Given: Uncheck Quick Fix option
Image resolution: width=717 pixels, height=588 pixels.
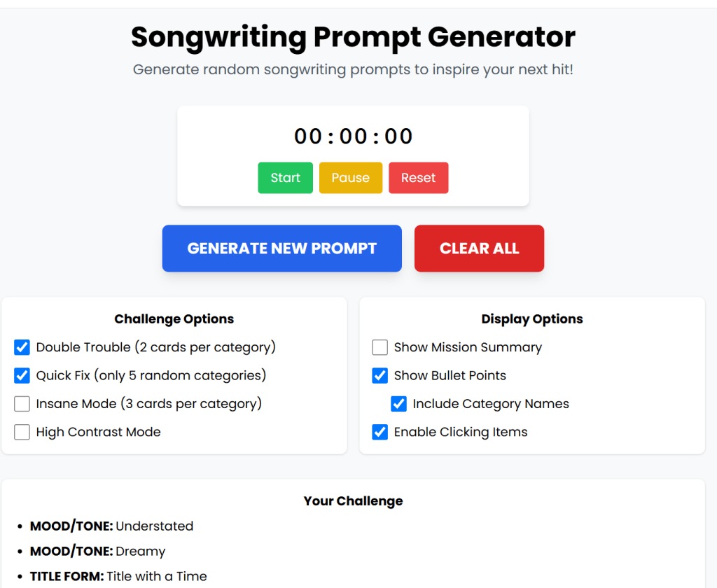Looking at the screenshot, I should pyautogui.click(x=22, y=376).
